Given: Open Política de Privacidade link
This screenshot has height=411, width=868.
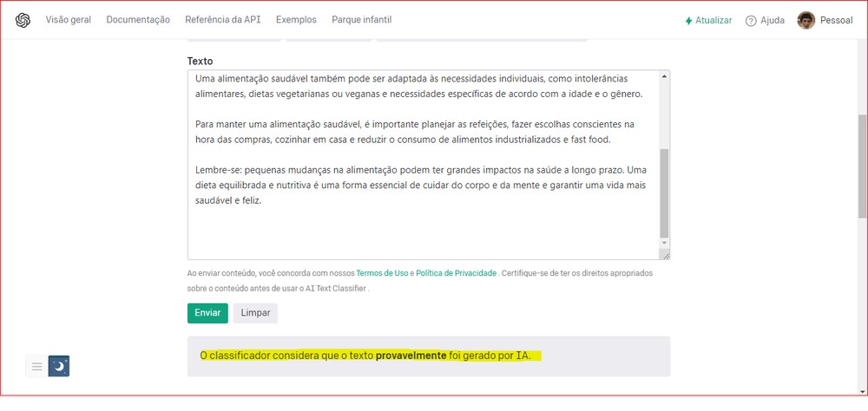Looking at the screenshot, I should pyautogui.click(x=457, y=273).
